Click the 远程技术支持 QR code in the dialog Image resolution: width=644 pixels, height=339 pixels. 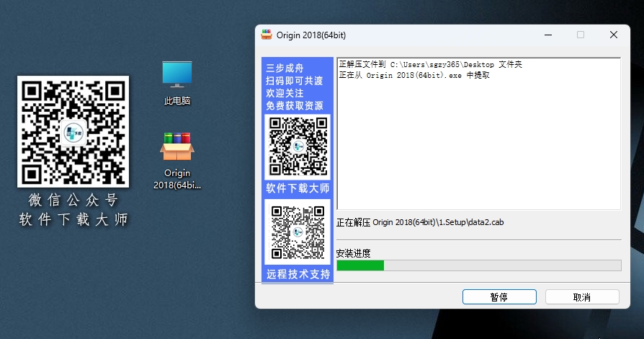point(298,232)
